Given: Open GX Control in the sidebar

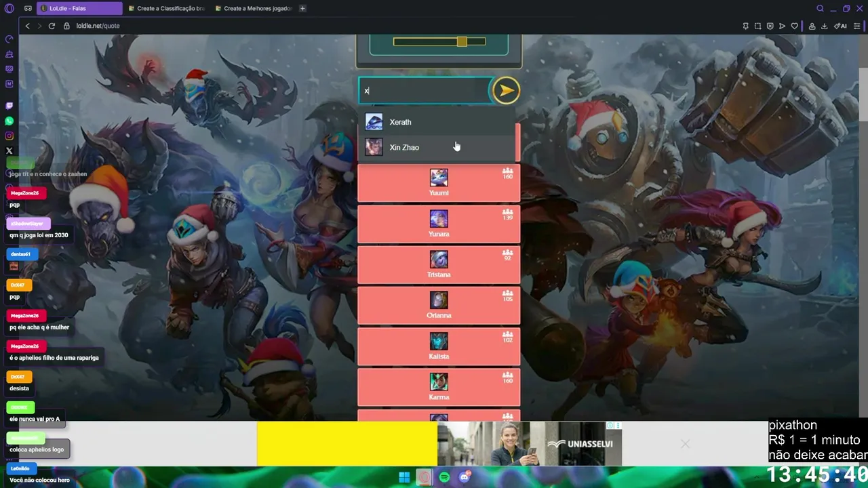Looking at the screenshot, I should click(x=9, y=39).
